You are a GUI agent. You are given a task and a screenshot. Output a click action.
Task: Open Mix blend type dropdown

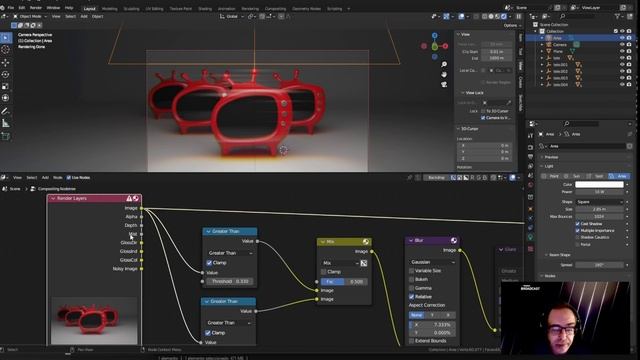pos(340,263)
